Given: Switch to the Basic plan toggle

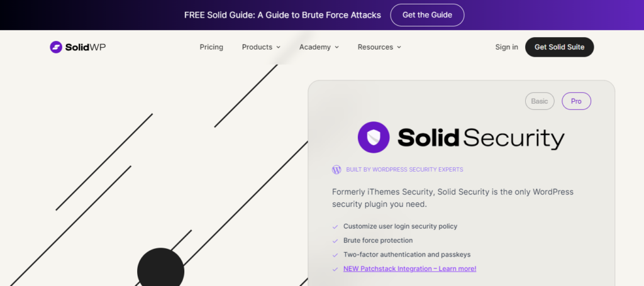Looking at the screenshot, I should 540,101.
